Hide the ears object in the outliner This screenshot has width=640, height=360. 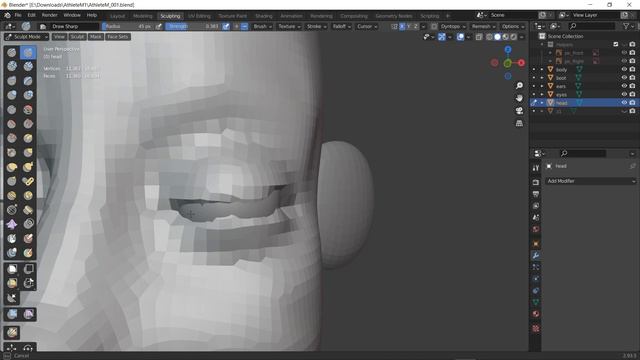[624, 86]
